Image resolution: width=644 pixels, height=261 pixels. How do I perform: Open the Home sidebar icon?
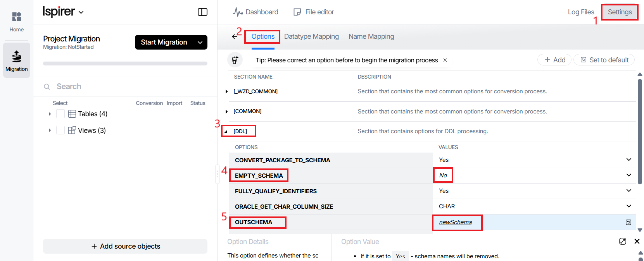tap(16, 21)
